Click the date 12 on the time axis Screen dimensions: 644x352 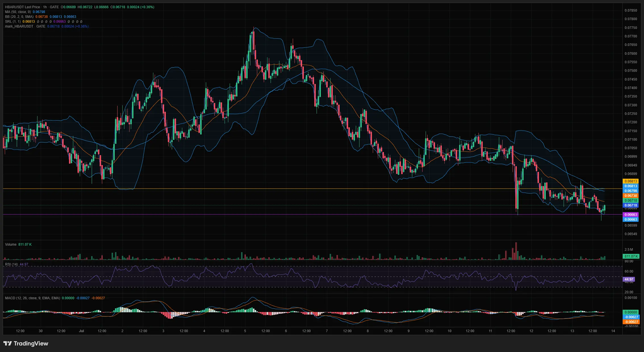point(531,331)
